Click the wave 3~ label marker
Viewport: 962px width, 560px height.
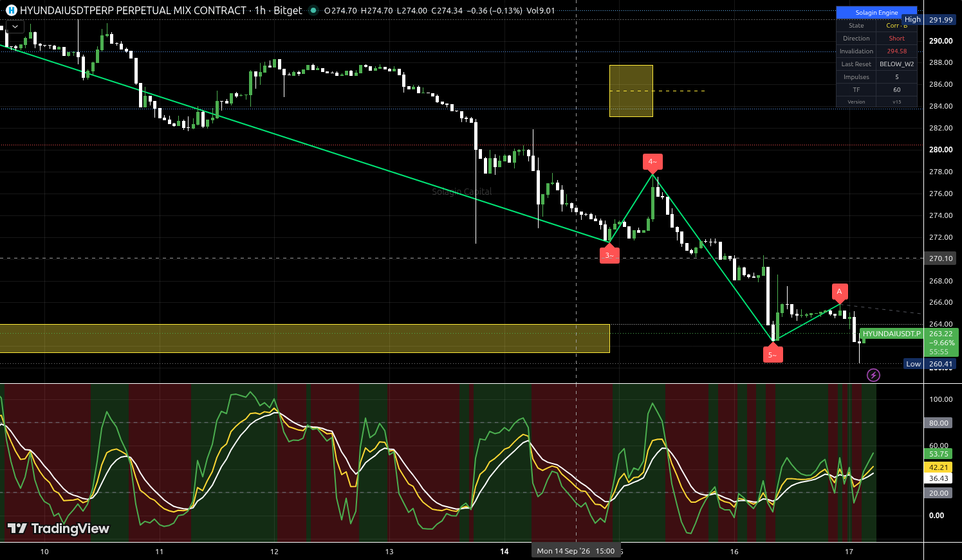click(x=609, y=255)
